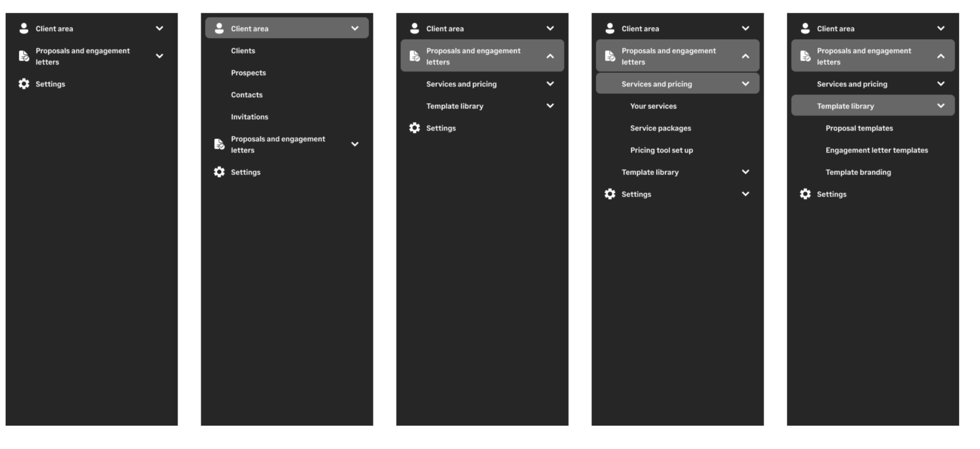Screen dimensions: 980x449
Task: Open Invitations from the sidebar
Action: [250, 117]
